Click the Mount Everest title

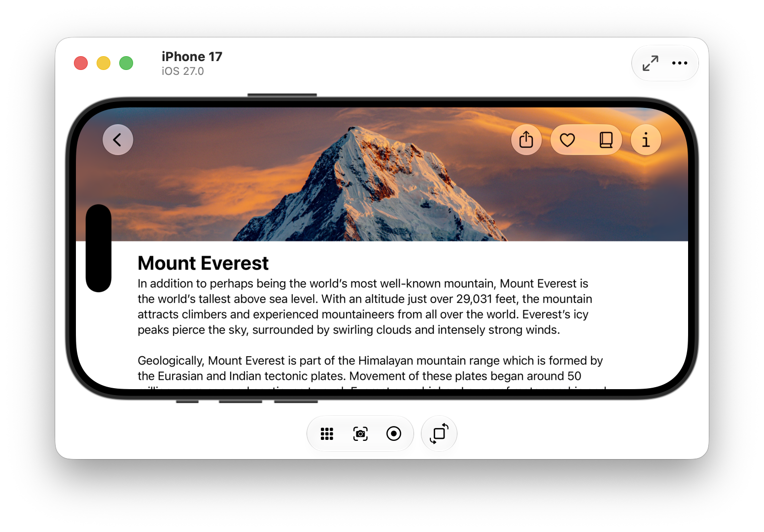(203, 263)
